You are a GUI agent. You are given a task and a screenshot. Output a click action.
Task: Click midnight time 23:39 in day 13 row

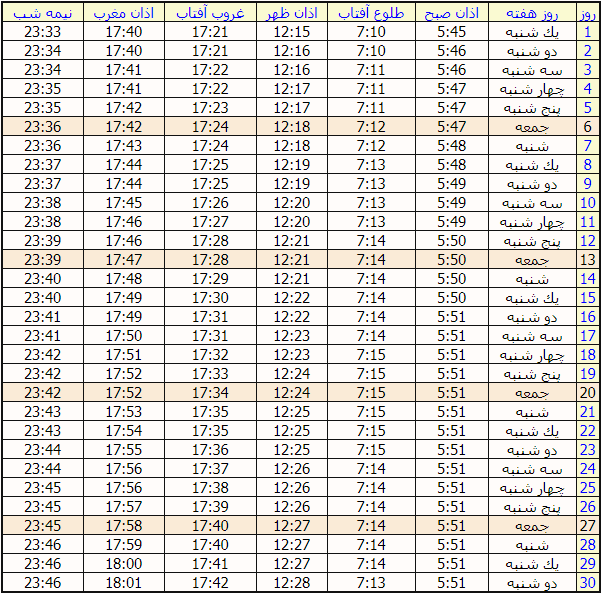pos(43,260)
